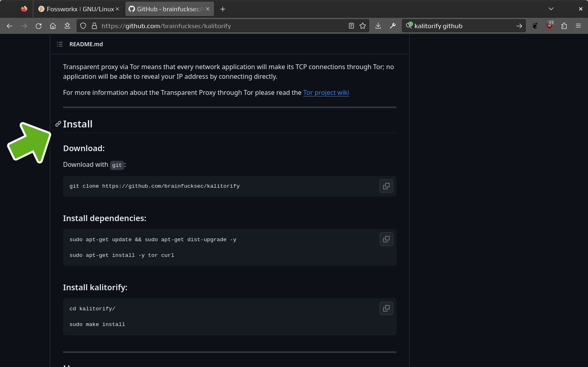Open the README outline table of contents
This screenshot has width=588, height=367.
click(x=60, y=44)
